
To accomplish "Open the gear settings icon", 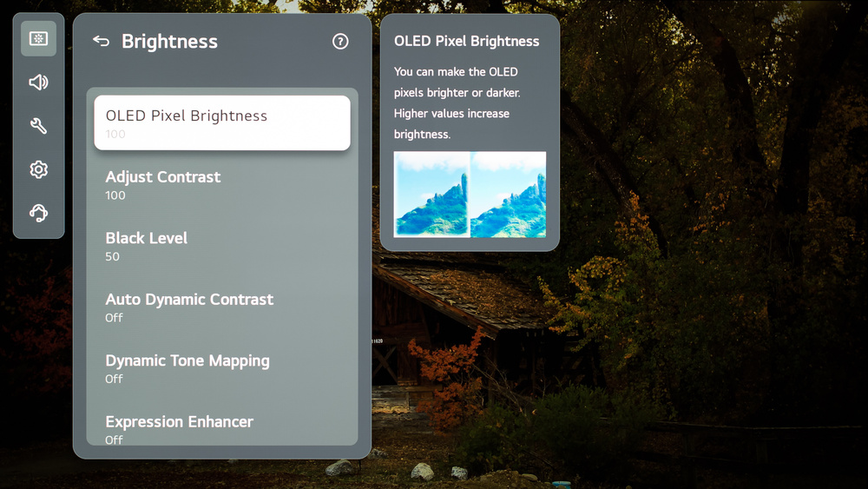I will (38, 169).
